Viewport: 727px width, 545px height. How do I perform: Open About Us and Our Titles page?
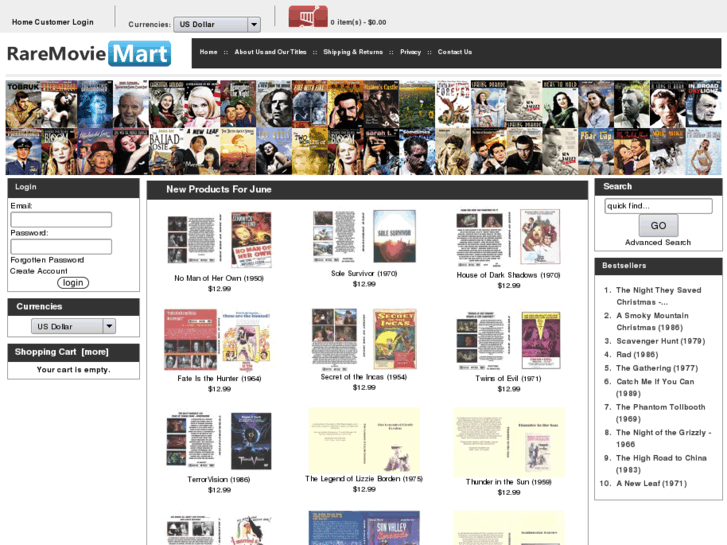coord(270,52)
